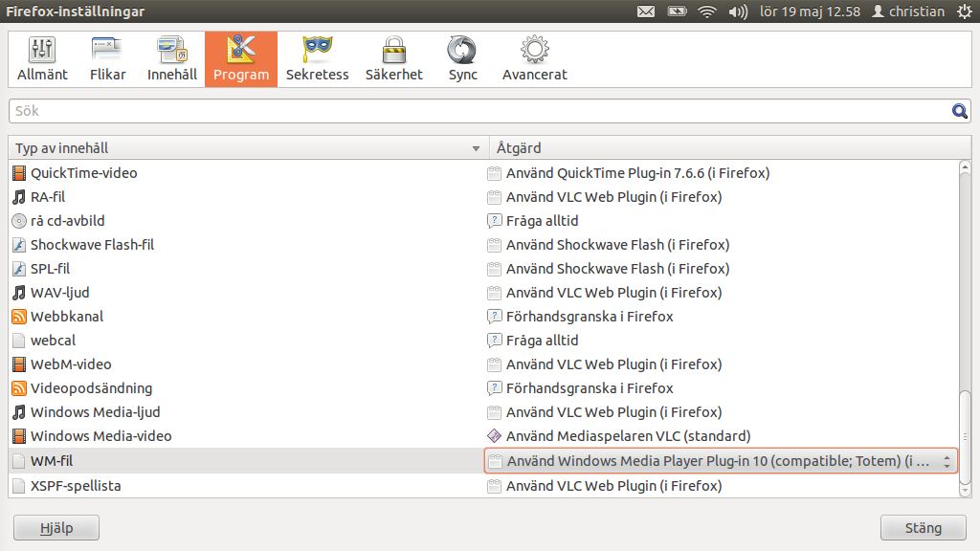Click question icon for rå cd-avbild action
The width and height of the screenshot is (980, 551).
click(x=495, y=221)
